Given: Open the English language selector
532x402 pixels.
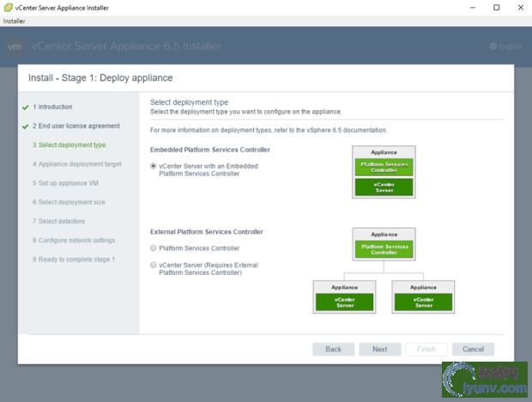Looking at the screenshot, I should (505, 46).
